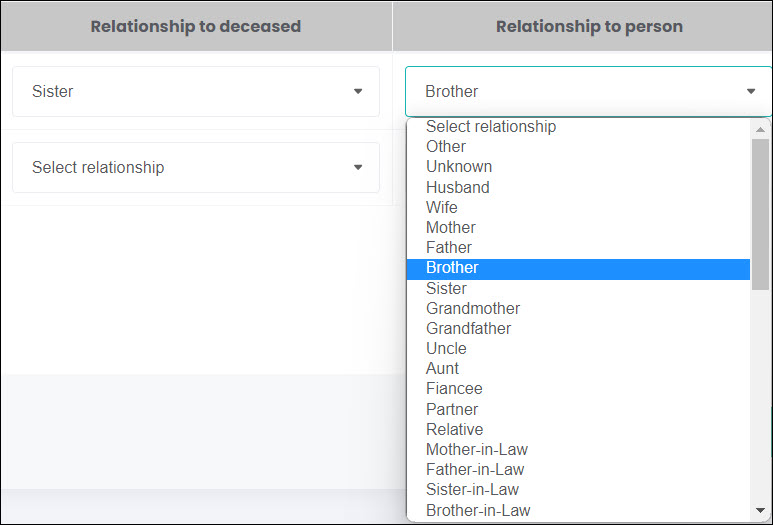Image resolution: width=773 pixels, height=525 pixels.
Task: Pick Mother from the relationship options
Action: pos(578,228)
